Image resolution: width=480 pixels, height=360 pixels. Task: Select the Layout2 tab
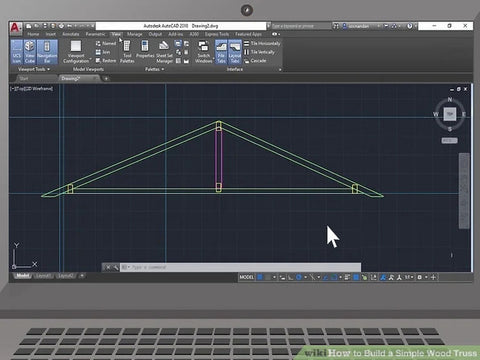point(66,276)
